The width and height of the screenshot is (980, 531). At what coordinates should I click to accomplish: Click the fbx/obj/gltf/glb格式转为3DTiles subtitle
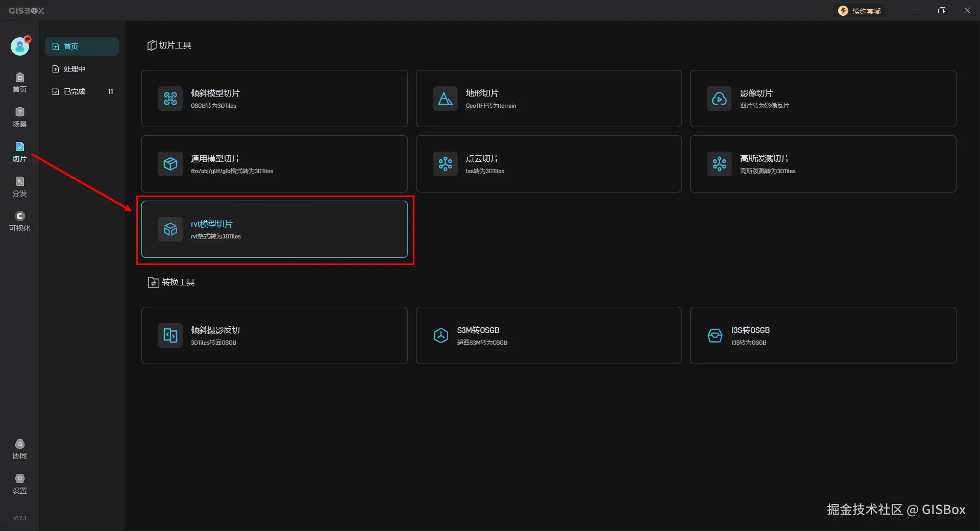click(232, 171)
